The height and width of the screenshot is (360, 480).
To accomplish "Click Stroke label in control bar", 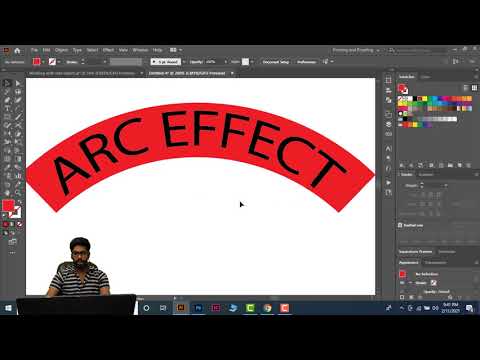I will pos(71,62).
